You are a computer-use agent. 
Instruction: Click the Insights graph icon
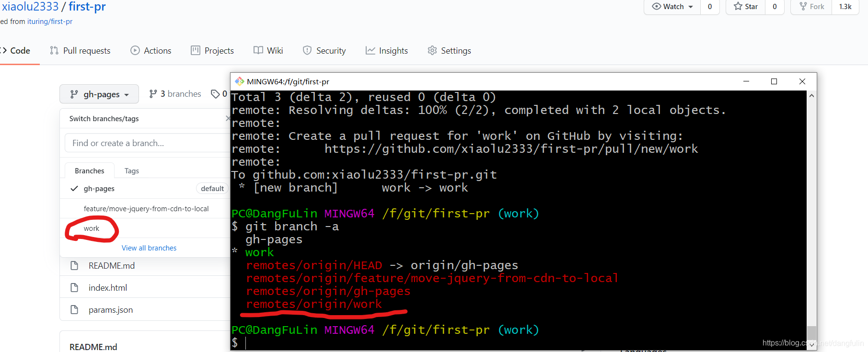point(370,50)
